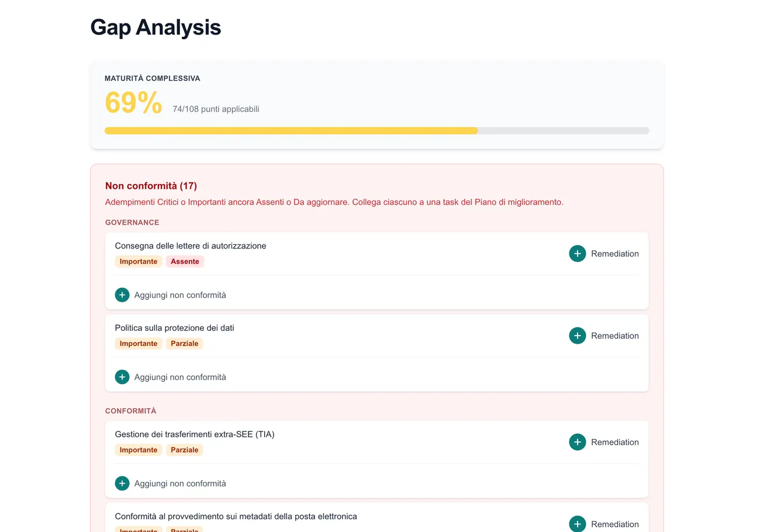760x532 pixels.
Task: Click the 'Gap Analysis' page title
Action: (156, 27)
